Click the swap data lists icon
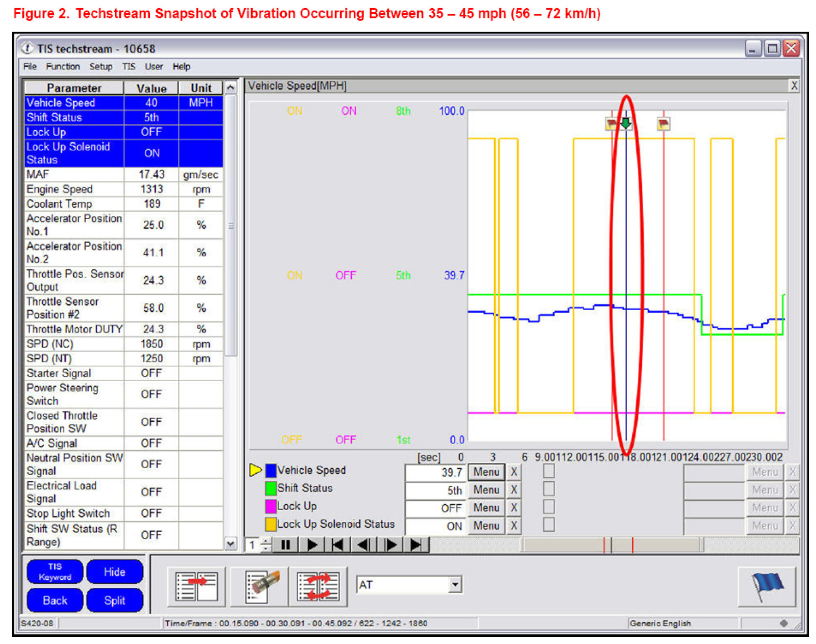Image resolution: width=816 pixels, height=644 pixels. (x=318, y=587)
